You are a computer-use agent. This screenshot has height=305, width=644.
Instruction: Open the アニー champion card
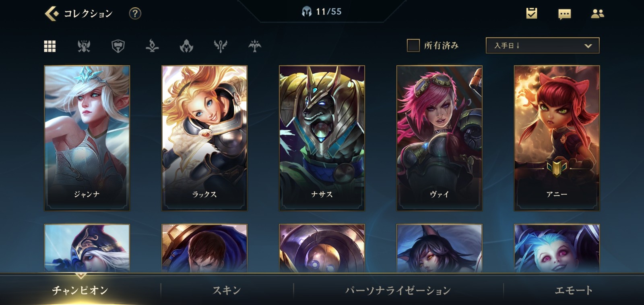[x=557, y=138]
